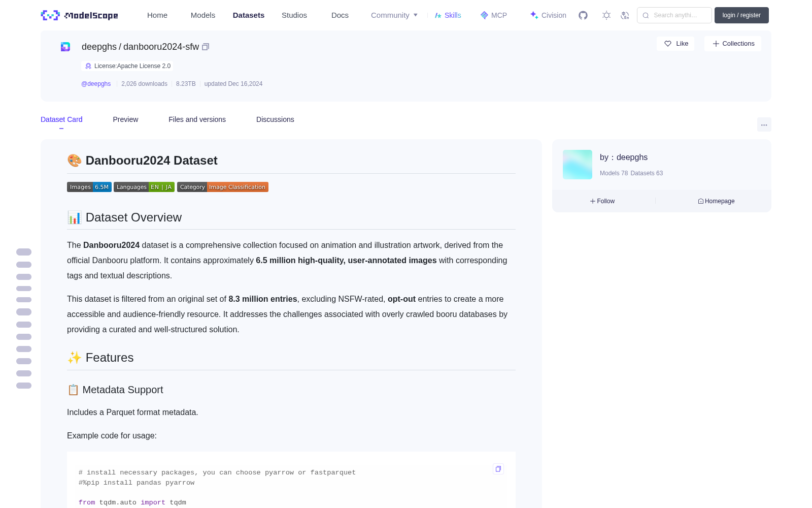This screenshot has height=508, width=812.
Task: Open the GitHub icon link
Action: pyautogui.click(x=583, y=15)
